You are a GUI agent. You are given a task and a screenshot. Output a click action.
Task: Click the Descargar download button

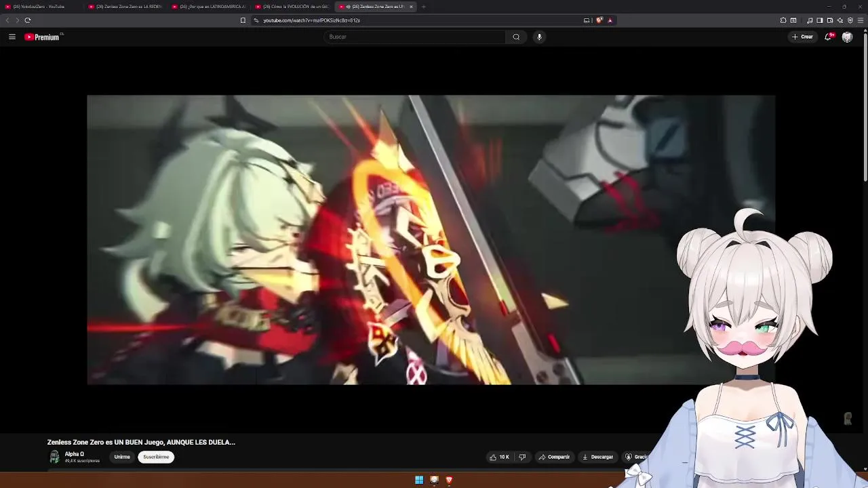tap(598, 457)
